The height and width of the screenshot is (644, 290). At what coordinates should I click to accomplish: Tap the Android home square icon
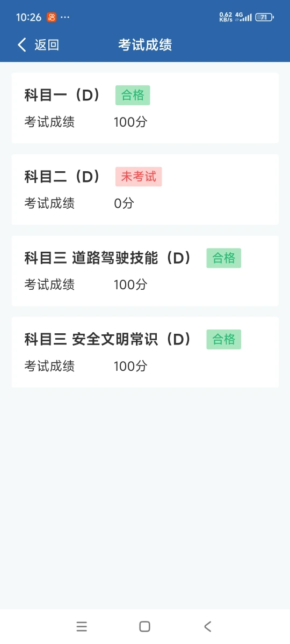(144, 626)
